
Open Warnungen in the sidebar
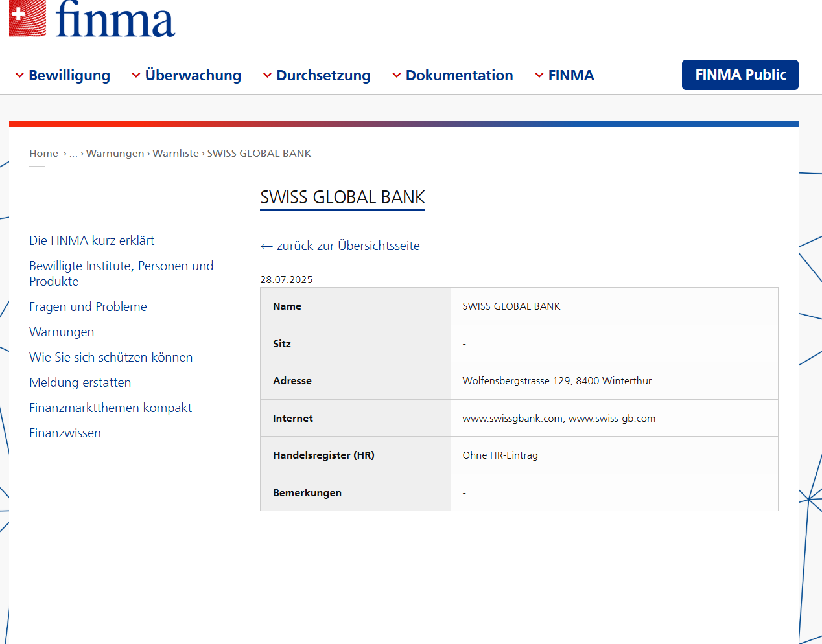[x=62, y=332]
